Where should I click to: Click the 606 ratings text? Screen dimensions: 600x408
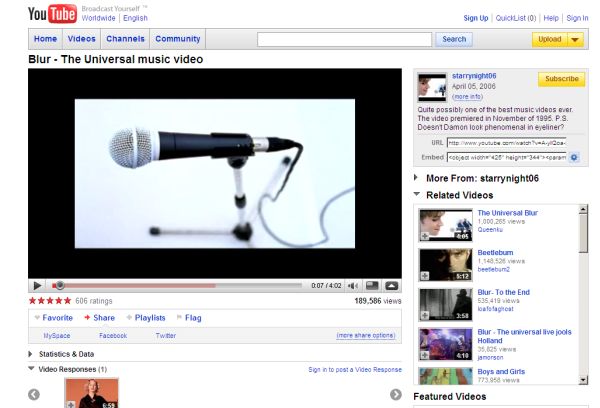(94, 301)
